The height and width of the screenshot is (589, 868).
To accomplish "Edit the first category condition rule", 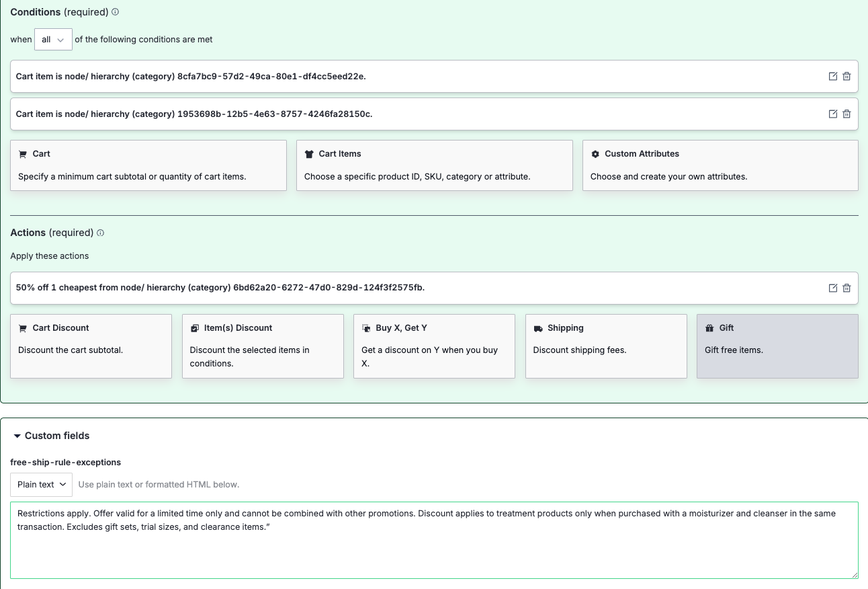I will tap(833, 76).
